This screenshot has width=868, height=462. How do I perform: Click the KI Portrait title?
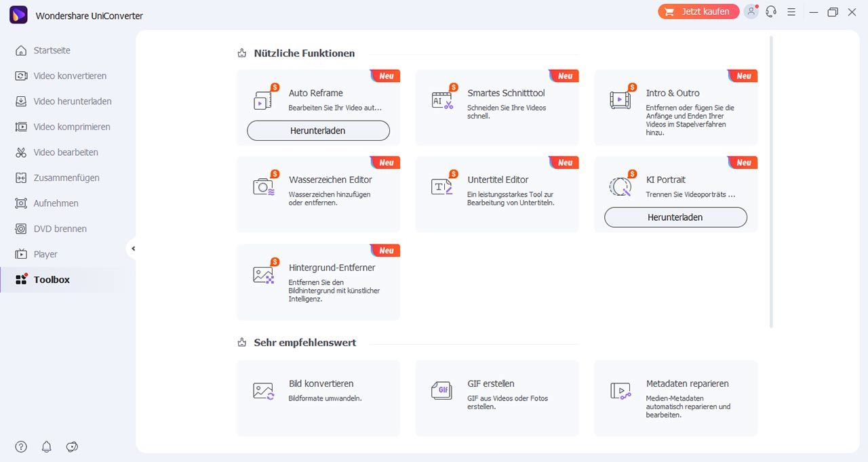(x=666, y=180)
